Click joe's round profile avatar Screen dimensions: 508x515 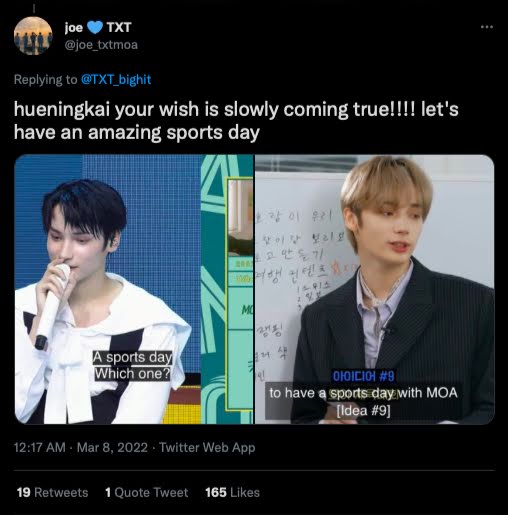pyautogui.click(x=33, y=36)
